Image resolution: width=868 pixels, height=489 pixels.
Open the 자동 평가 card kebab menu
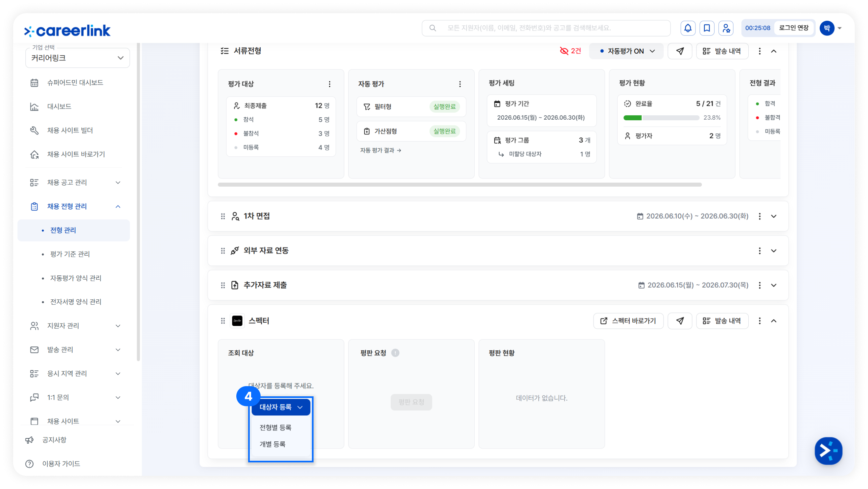coord(460,84)
